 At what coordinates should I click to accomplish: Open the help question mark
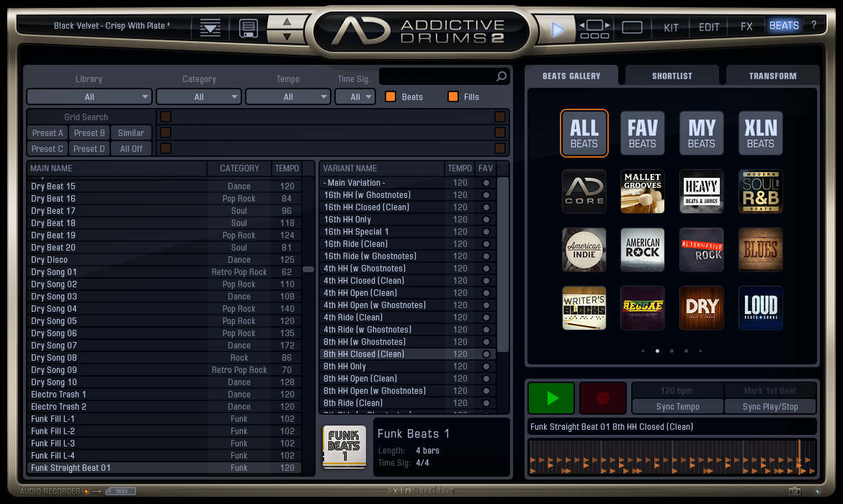pos(814,24)
